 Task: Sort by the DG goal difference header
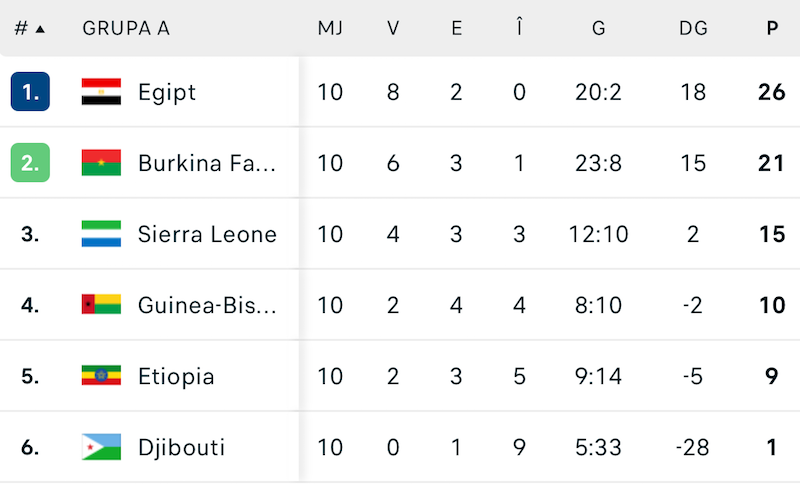[x=693, y=28]
